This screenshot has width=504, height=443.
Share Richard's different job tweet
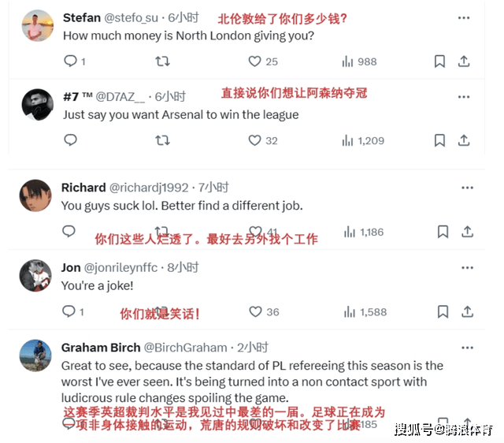pyautogui.click(x=467, y=232)
